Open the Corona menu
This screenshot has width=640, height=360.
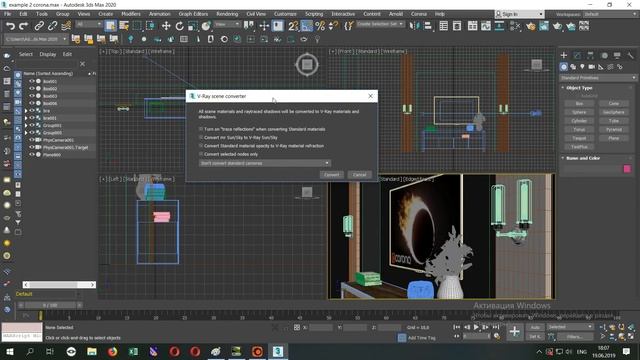point(419,14)
